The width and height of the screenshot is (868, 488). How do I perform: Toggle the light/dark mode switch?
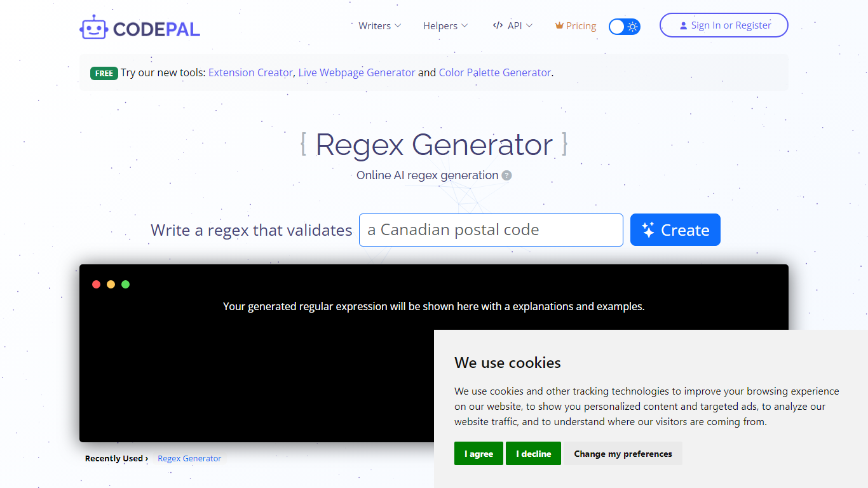pos(624,26)
